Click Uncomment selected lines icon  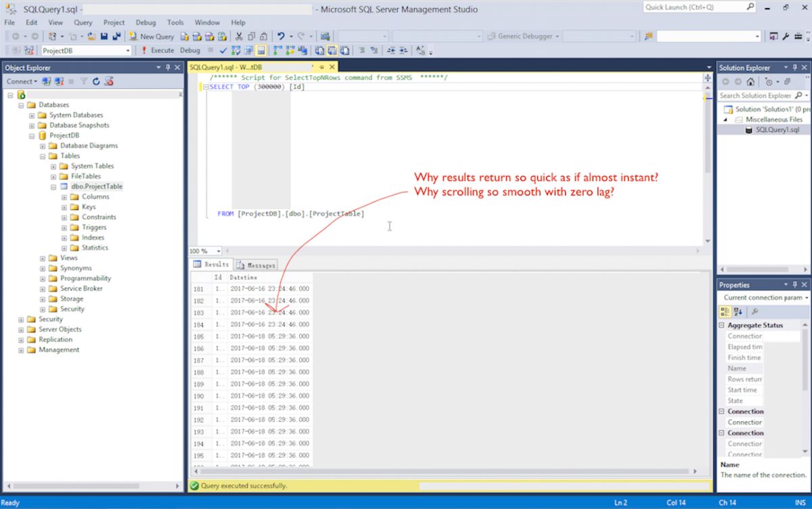click(x=374, y=51)
